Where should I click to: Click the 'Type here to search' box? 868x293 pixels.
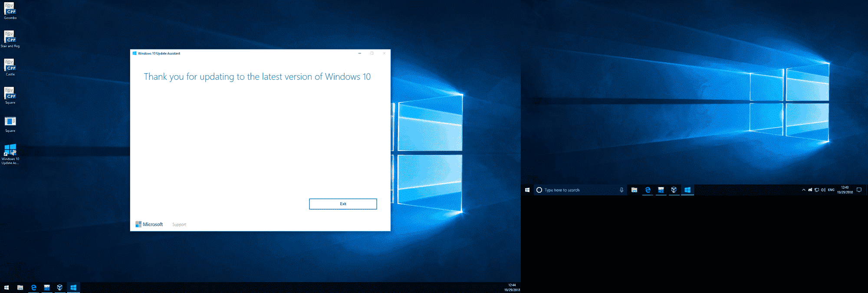point(580,190)
